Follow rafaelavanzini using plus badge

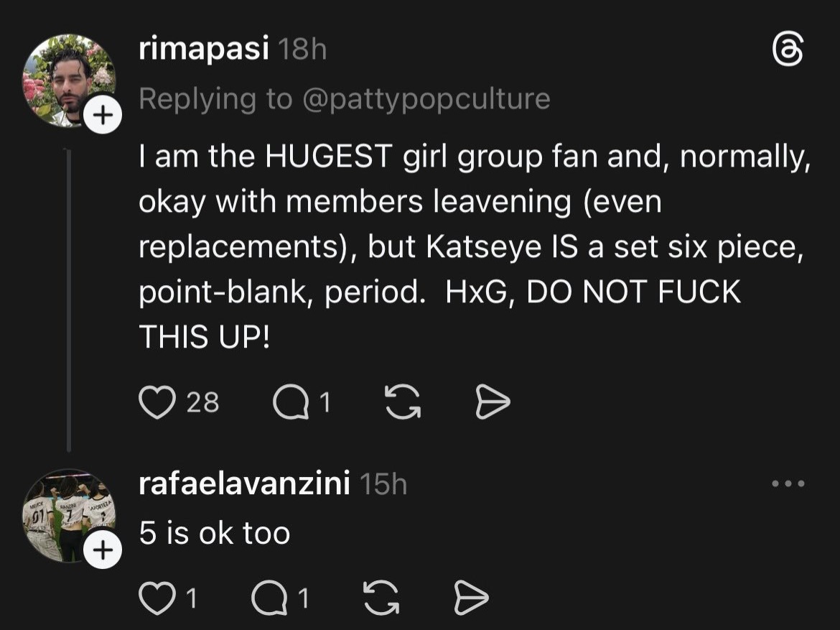pyautogui.click(x=103, y=550)
